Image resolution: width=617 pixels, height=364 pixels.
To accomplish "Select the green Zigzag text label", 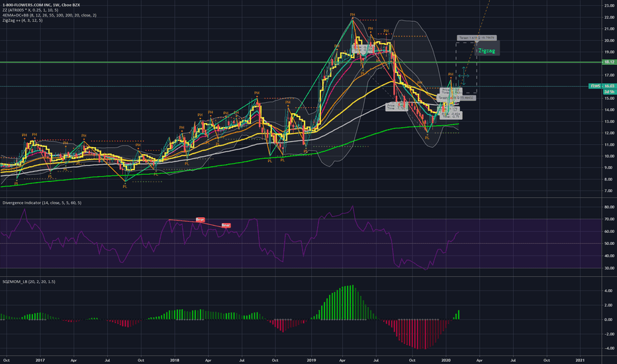I will 487,51.
